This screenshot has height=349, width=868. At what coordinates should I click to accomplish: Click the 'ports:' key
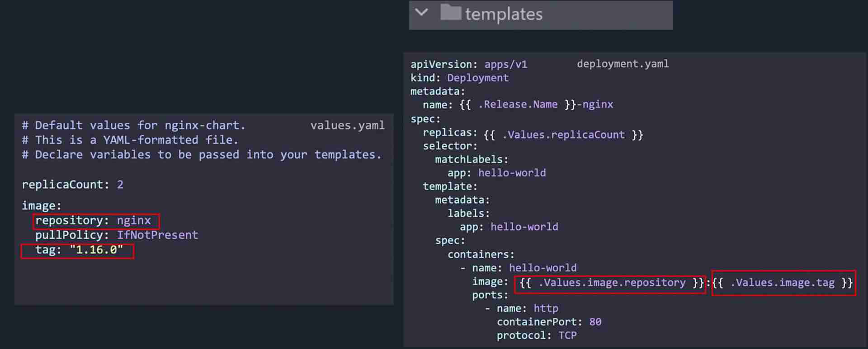tap(490, 295)
